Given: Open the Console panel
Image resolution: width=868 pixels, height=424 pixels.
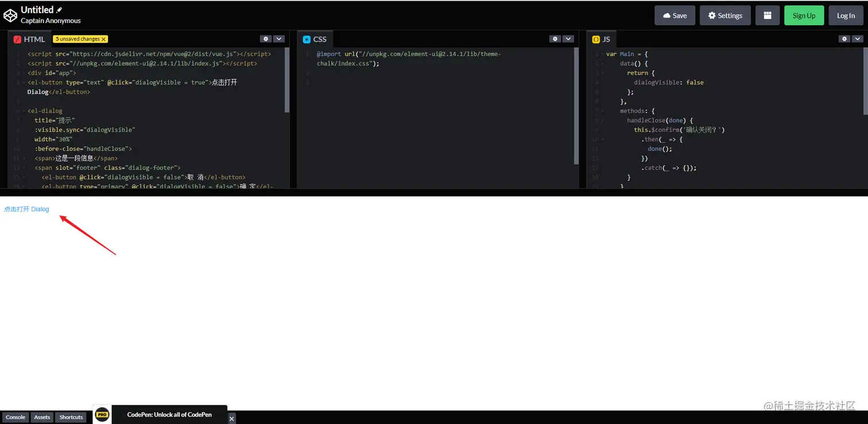Looking at the screenshot, I should pos(15,417).
